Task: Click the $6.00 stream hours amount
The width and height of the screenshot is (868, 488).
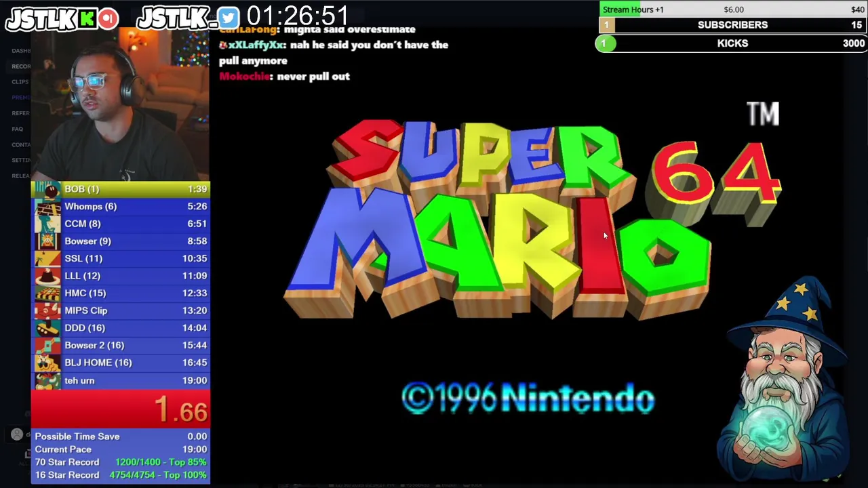Action: (x=734, y=9)
